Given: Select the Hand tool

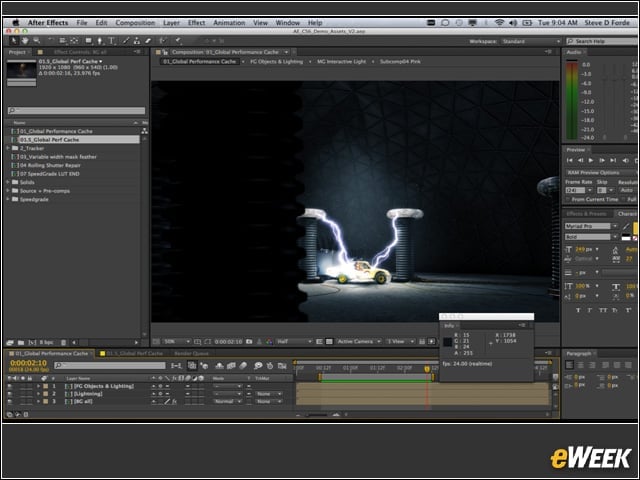Looking at the screenshot, I should coord(25,41).
